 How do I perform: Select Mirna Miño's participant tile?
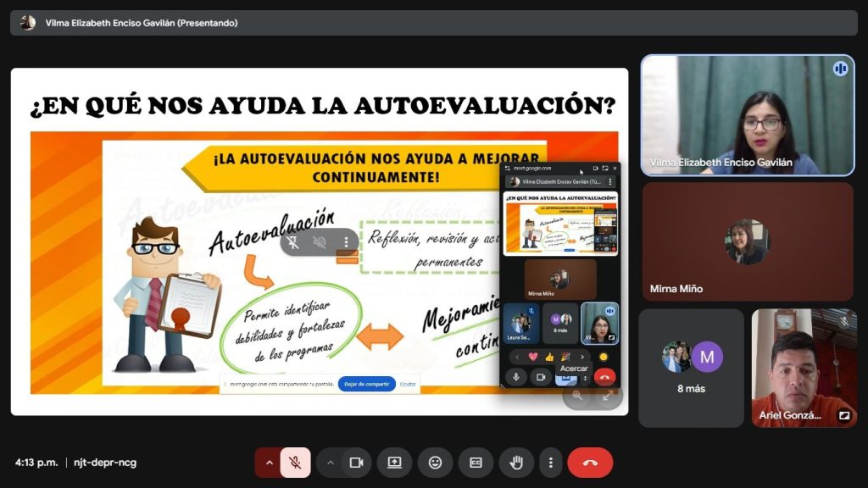[x=748, y=241]
